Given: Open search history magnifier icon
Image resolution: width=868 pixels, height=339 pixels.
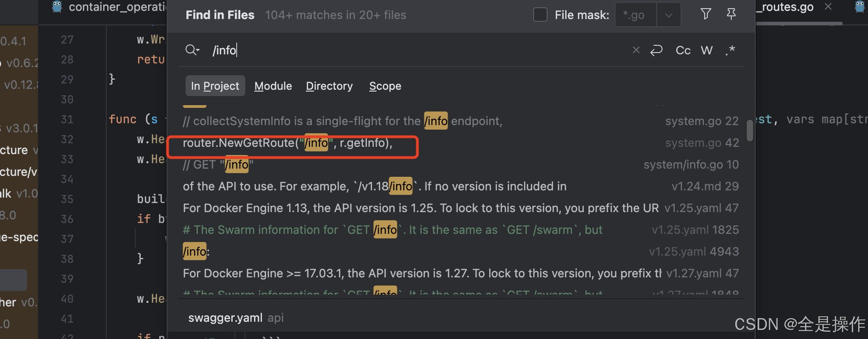Looking at the screenshot, I should [x=192, y=50].
